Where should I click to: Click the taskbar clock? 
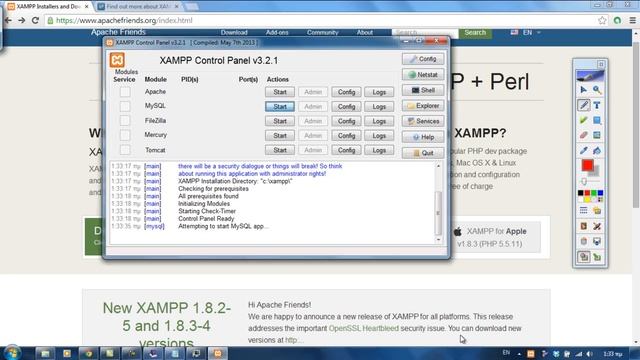click(x=612, y=354)
